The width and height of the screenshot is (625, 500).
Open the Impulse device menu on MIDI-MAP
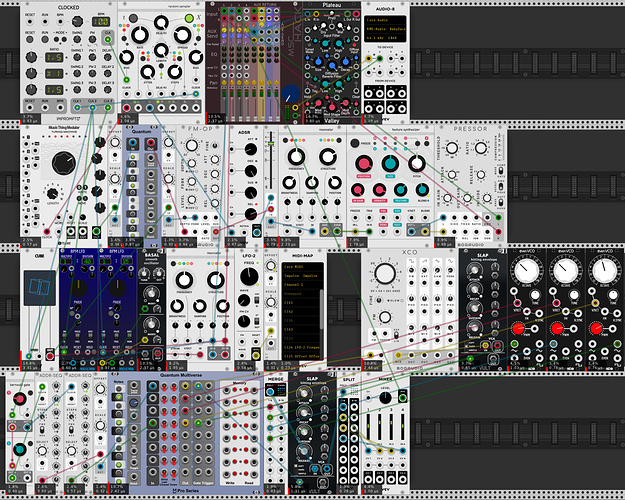[303, 276]
